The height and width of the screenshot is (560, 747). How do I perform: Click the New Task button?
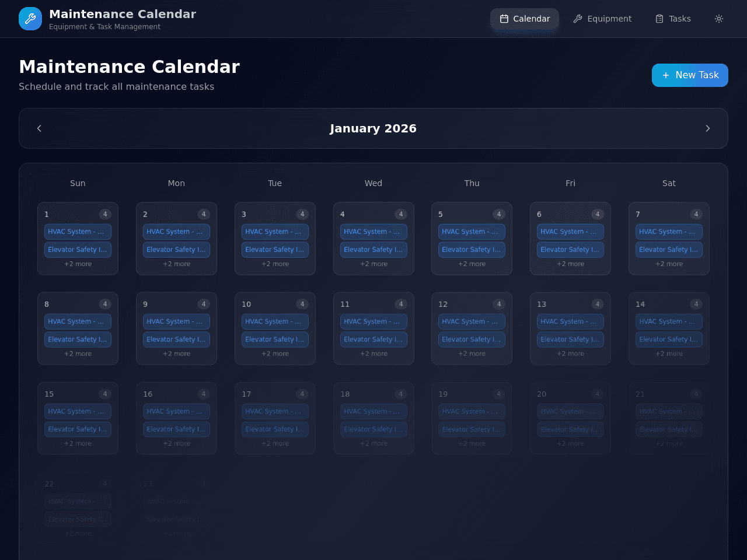click(690, 75)
